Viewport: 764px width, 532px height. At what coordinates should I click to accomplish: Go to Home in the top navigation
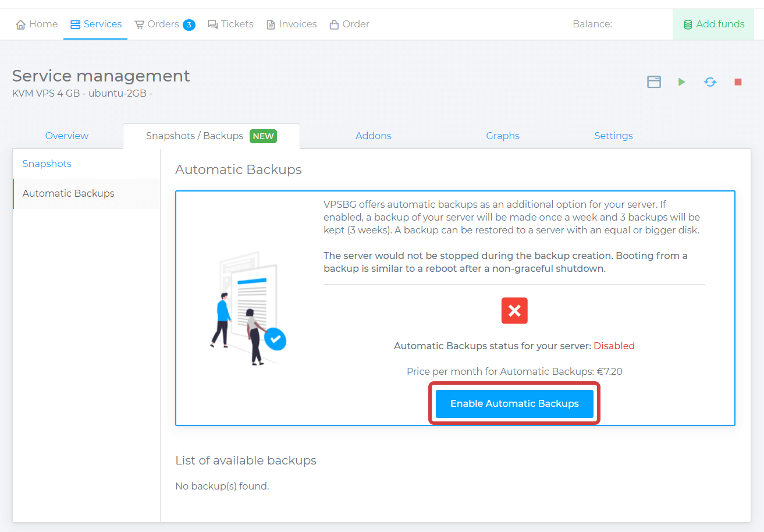[37, 24]
